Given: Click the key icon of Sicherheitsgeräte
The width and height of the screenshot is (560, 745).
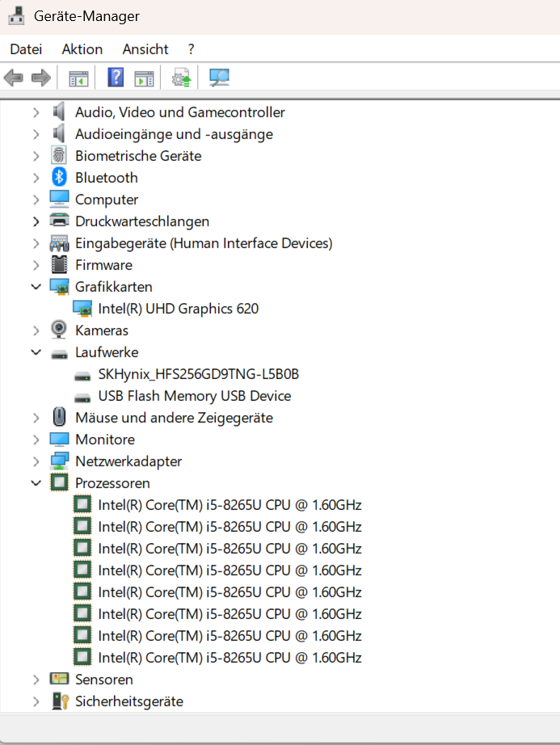Looking at the screenshot, I should (x=60, y=701).
